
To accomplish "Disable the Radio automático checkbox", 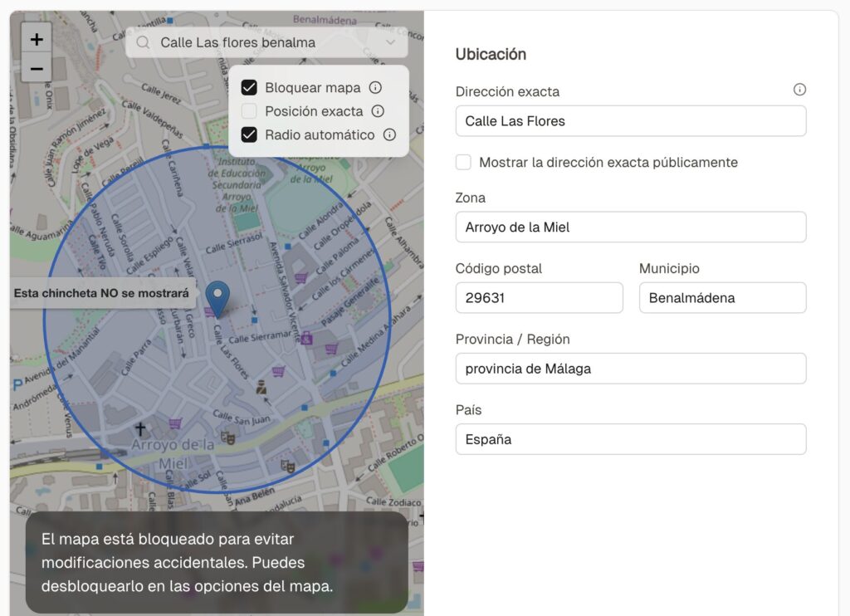I will 249,134.
